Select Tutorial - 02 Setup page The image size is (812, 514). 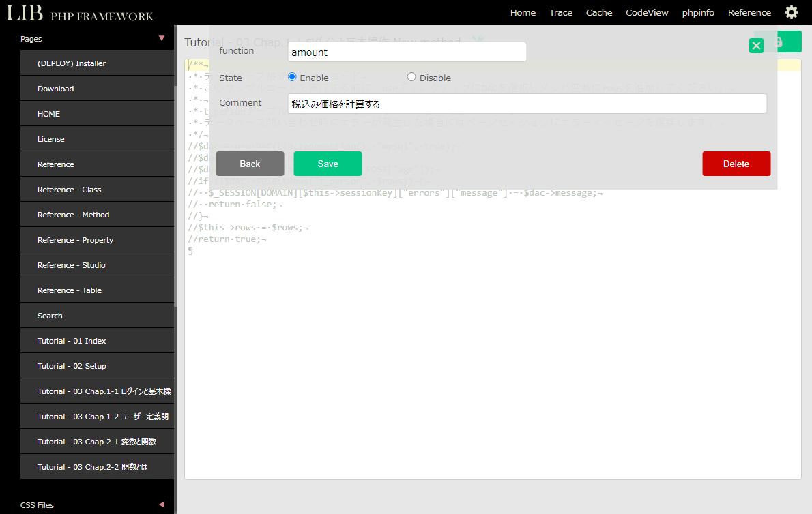point(72,366)
